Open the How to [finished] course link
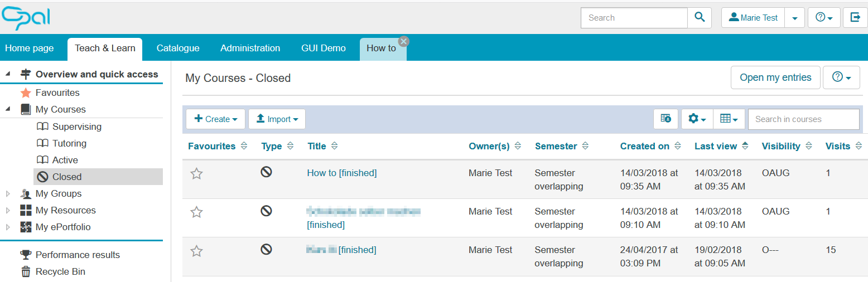This screenshot has height=282, width=868. pos(341,173)
